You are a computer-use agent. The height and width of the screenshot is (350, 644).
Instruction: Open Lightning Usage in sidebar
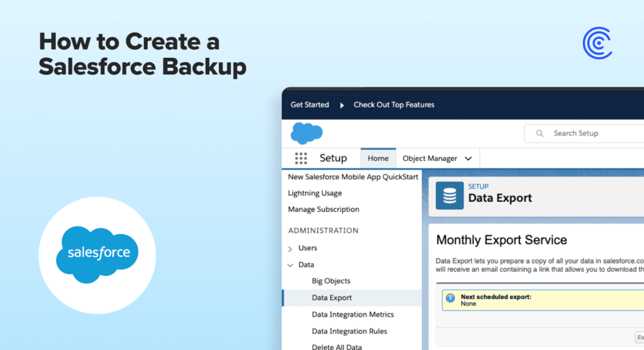click(x=314, y=193)
